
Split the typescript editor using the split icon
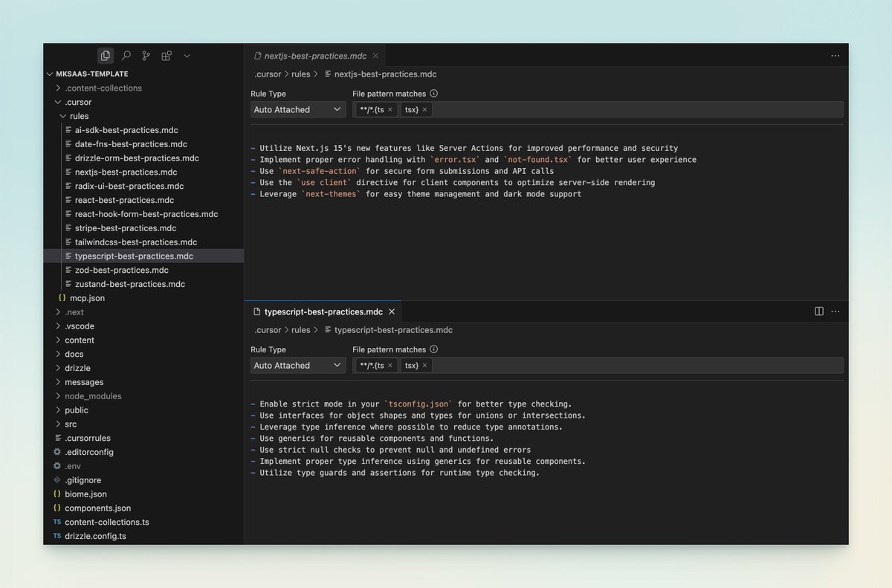click(x=818, y=311)
